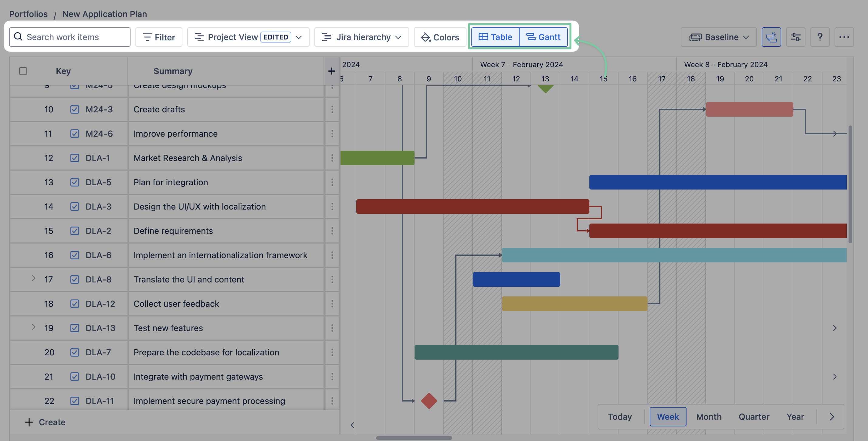Open the Baseline dropdown
This screenshot has height=441, width=868.
[718, 37]
